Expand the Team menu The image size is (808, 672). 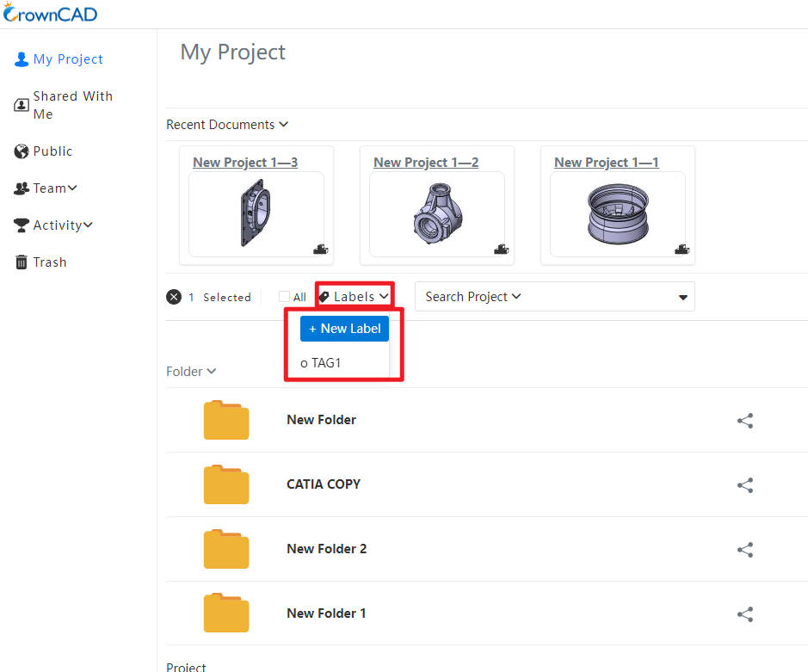click(46, 188)
